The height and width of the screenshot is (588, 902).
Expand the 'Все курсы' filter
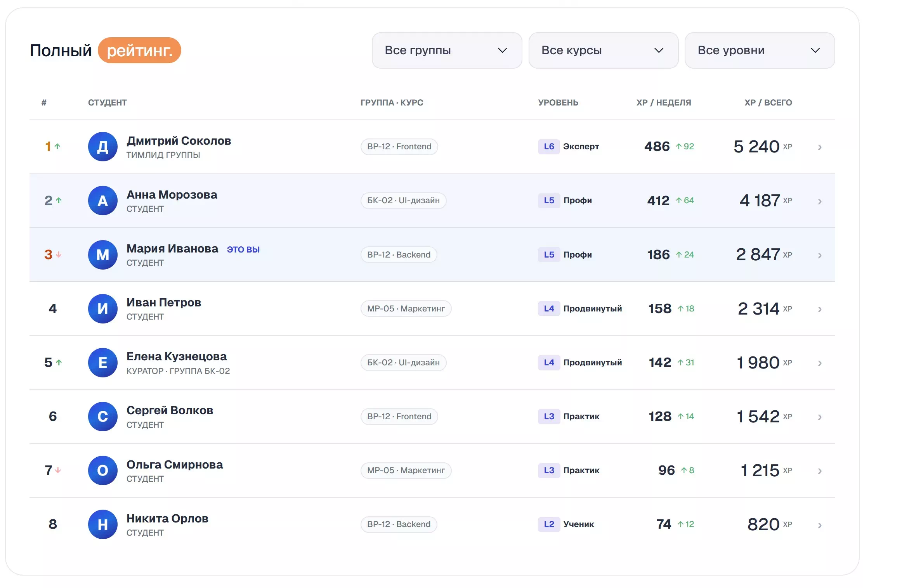(603, 50)
